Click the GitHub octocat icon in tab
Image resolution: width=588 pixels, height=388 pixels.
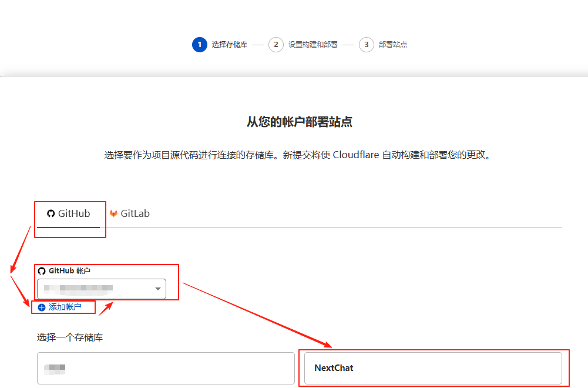51,213
